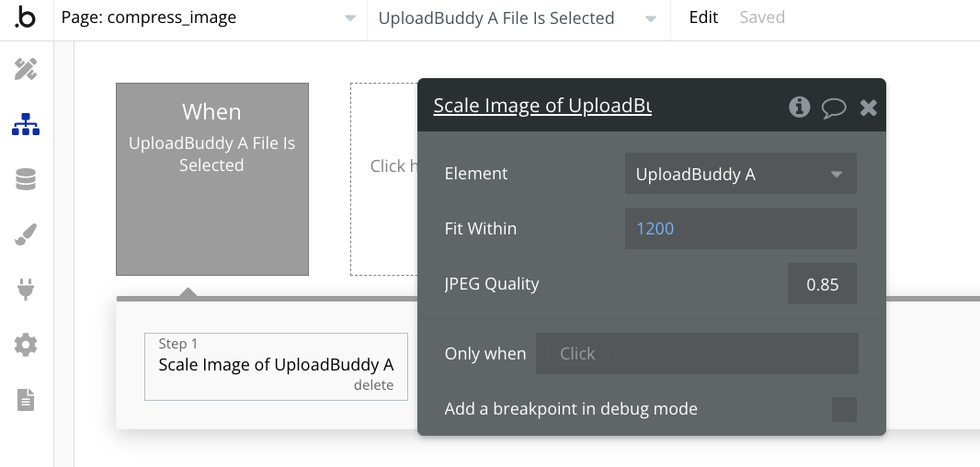Delete the Step 1 action
The image size is (980, 467).
pos(374,385)
